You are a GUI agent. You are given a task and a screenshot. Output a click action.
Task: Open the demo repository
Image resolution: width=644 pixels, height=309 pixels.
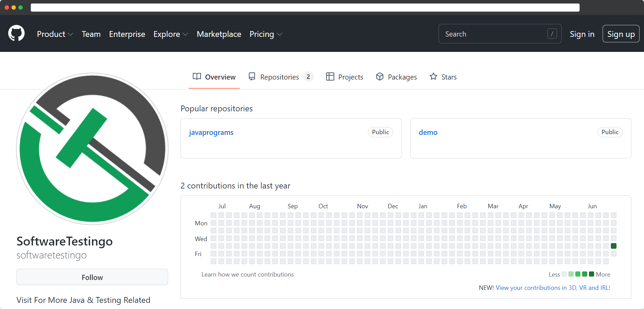pyautogui.click(x=428, y=132)
